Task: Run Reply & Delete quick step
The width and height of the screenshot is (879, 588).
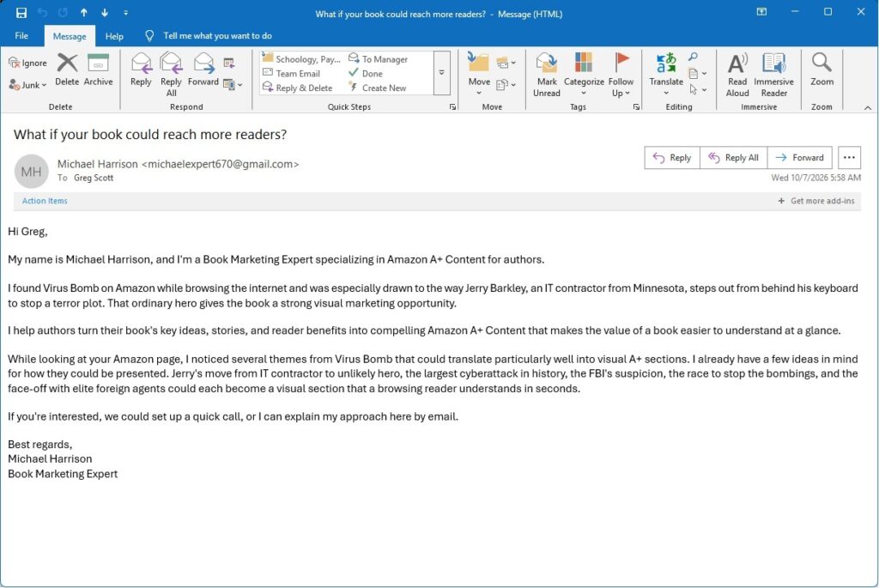Action: point(298,88)
